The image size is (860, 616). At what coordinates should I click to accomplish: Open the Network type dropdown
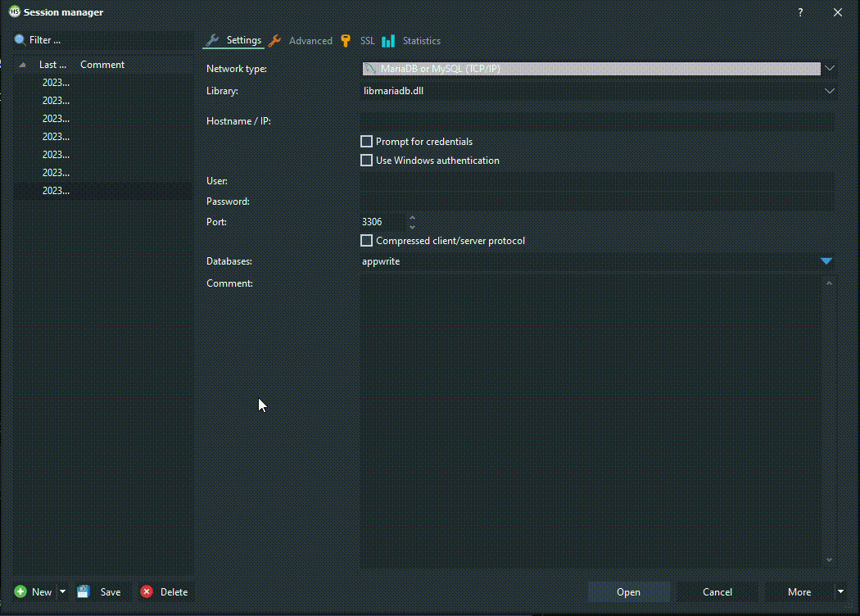coord(829,69)
